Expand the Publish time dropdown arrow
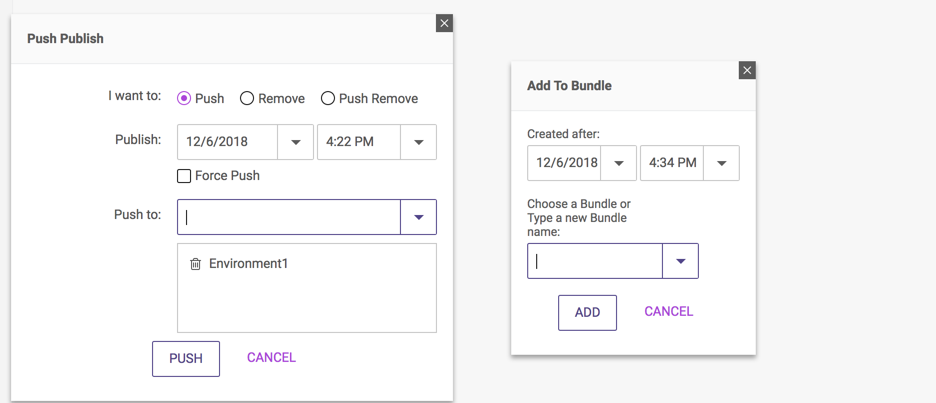 click(418, 142)
